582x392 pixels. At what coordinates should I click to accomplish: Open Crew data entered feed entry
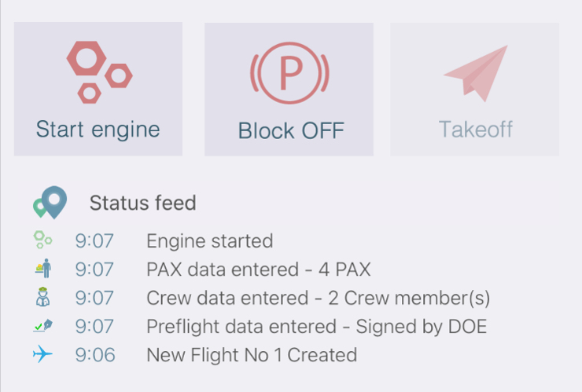point(318,298)
